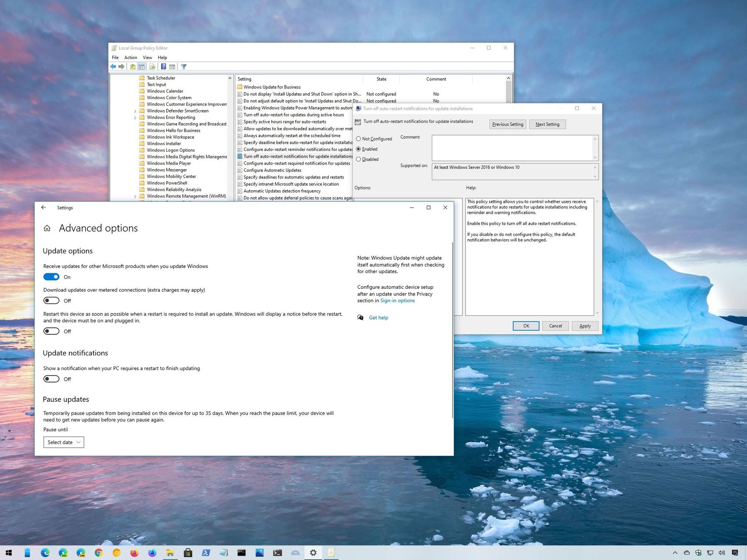Expand the Windows Defender SmartScreen node
The image size is (747, 560).
pos(135,111)
